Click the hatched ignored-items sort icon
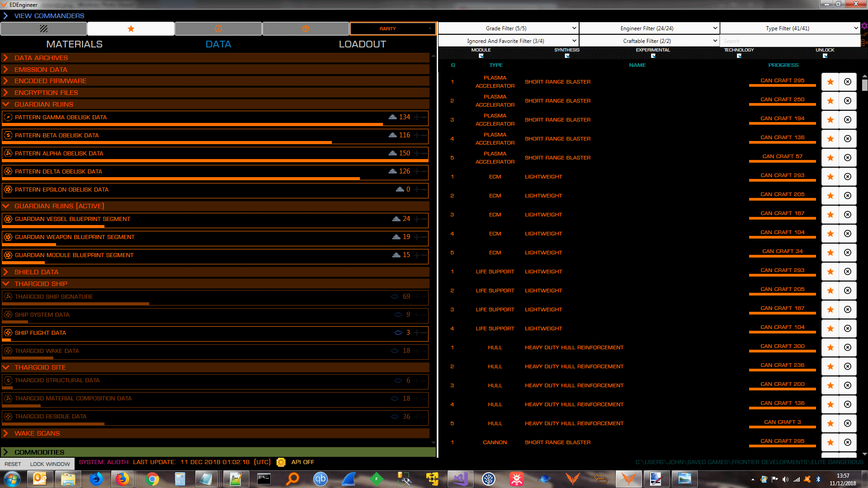This screenshot has height=488, width=868. [x=44, y=28]
